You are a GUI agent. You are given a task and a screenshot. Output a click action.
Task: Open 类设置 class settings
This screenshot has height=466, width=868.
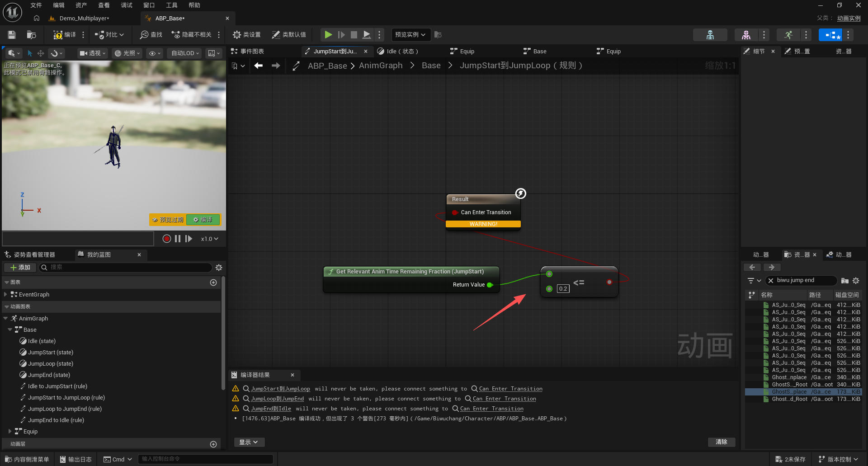click(247, 35)
